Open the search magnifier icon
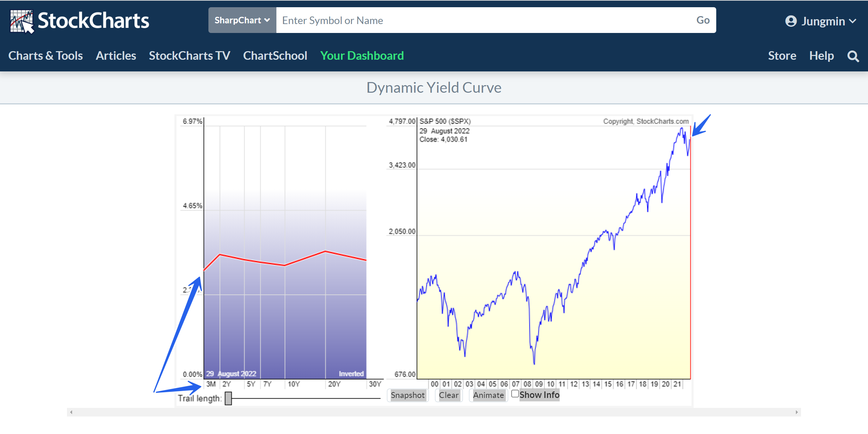This screenshot has width=868, height=434. (x=853, y=56)
